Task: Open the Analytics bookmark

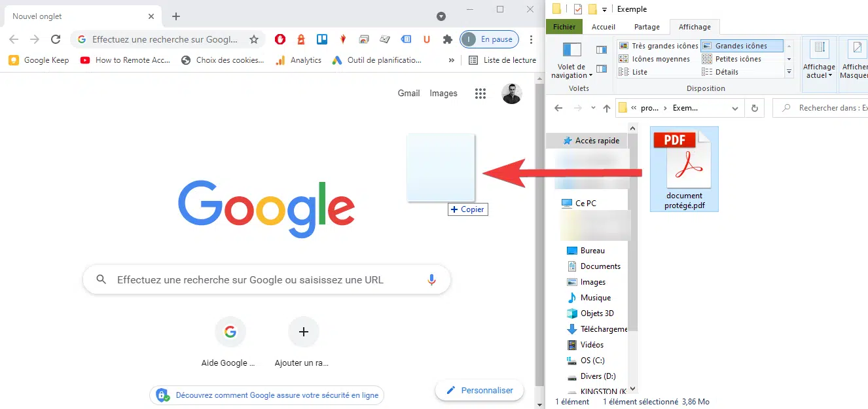Action: (x=298, y=60)
